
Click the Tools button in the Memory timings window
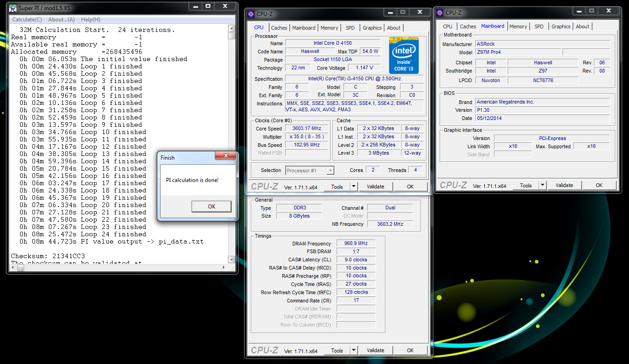point(337,350)
